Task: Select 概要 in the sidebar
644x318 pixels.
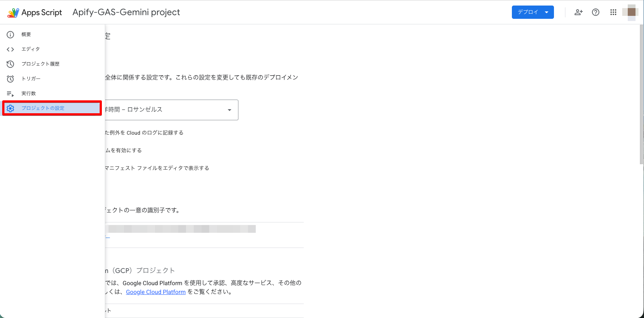Action: pyautogui.click(x=26, y=34)
